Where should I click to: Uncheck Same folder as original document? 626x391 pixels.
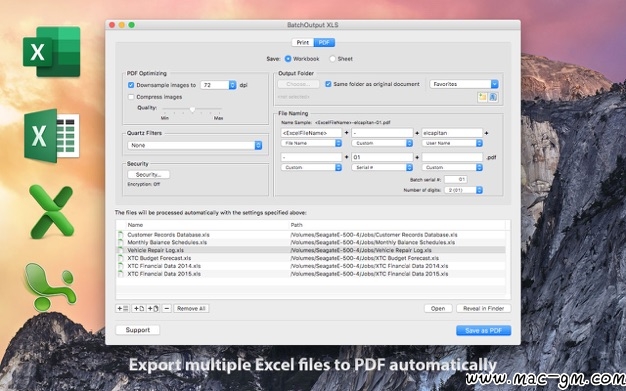[x=328, y=84]
